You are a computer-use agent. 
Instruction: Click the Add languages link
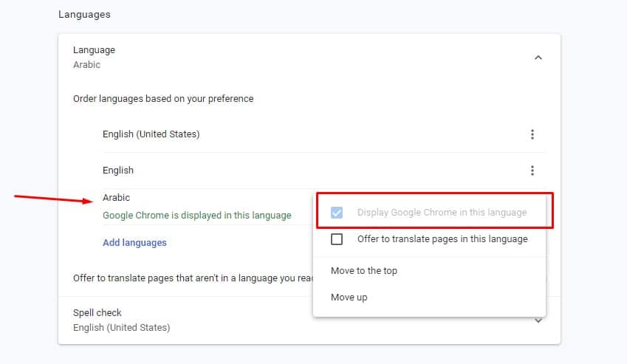click(134, 242)
